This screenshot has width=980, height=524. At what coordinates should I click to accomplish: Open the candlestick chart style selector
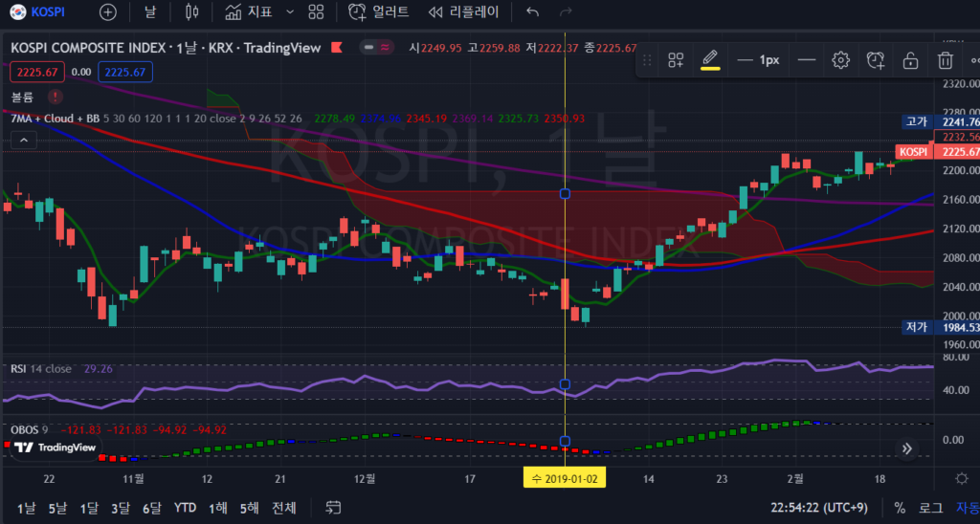(191, 12)
